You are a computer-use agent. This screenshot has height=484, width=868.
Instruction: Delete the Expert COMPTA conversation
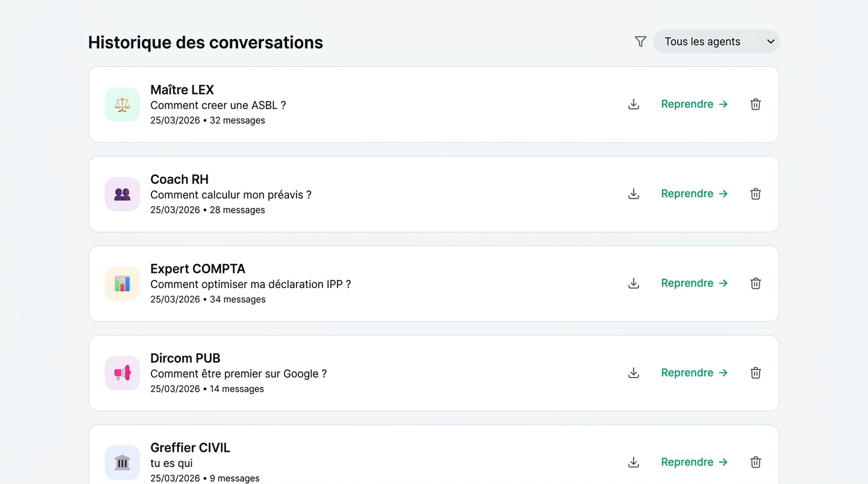pyautogui.click(x=756, y=284)
